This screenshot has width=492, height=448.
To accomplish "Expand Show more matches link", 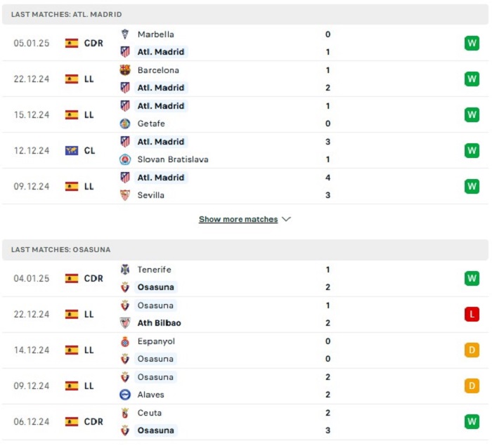I will [x=238, y=219].
